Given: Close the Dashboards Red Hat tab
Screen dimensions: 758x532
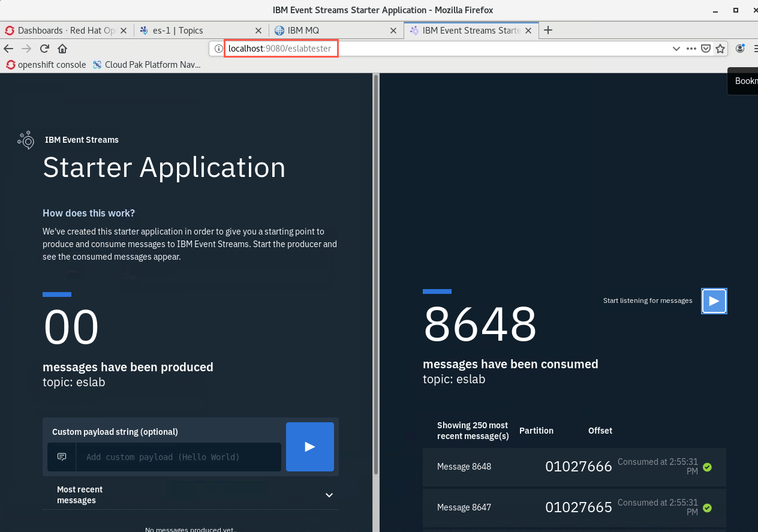Looking at the screenshot, I should (x=125, y=30).
